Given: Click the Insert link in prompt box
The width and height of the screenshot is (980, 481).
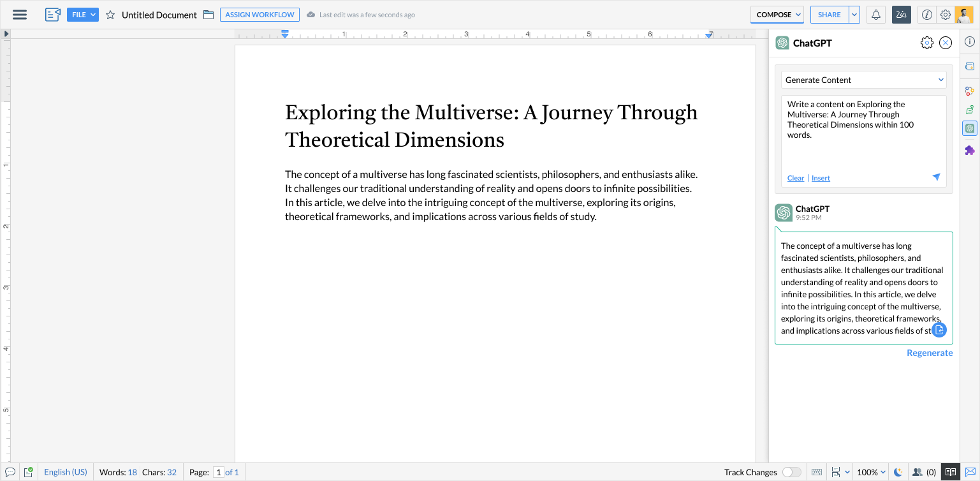Looking at the screenshot, I should 821,178.
